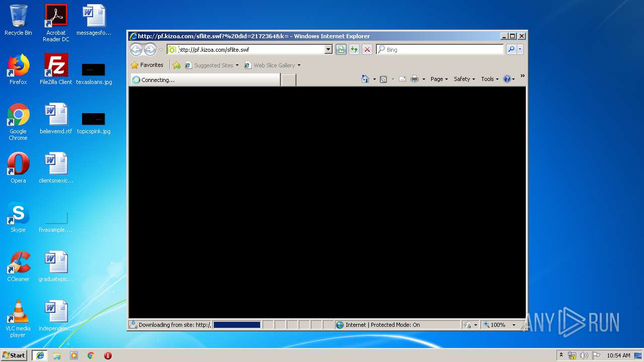The width and height of the screenshot is (644, 362).
Task: Click the Add to Favorites Bar icon
Action: [177, 65]
